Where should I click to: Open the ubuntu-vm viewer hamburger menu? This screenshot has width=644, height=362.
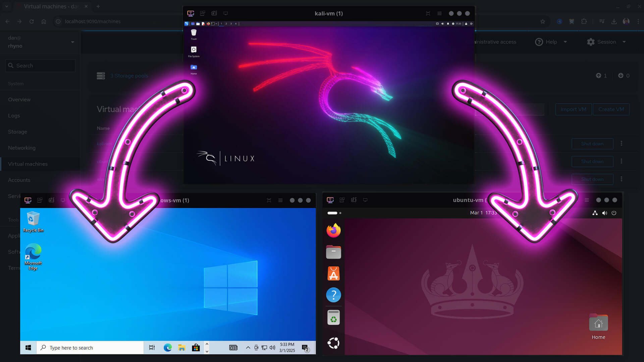(x=587, y=200)
